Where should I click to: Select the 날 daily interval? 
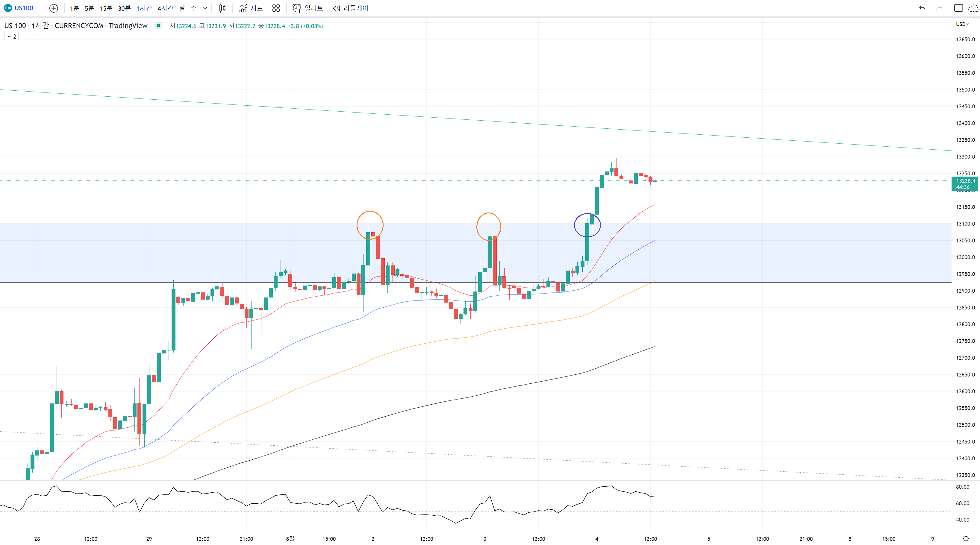point(182,8)
